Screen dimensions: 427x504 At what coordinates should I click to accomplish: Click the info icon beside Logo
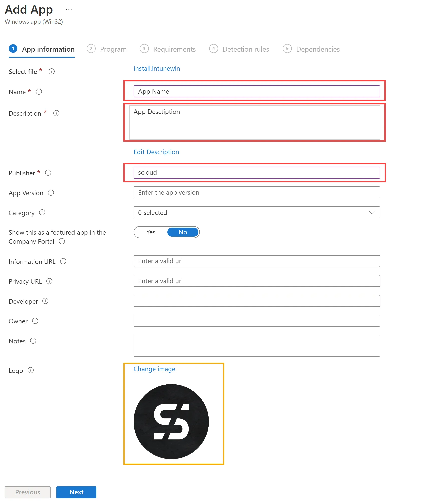click(31, 370)
